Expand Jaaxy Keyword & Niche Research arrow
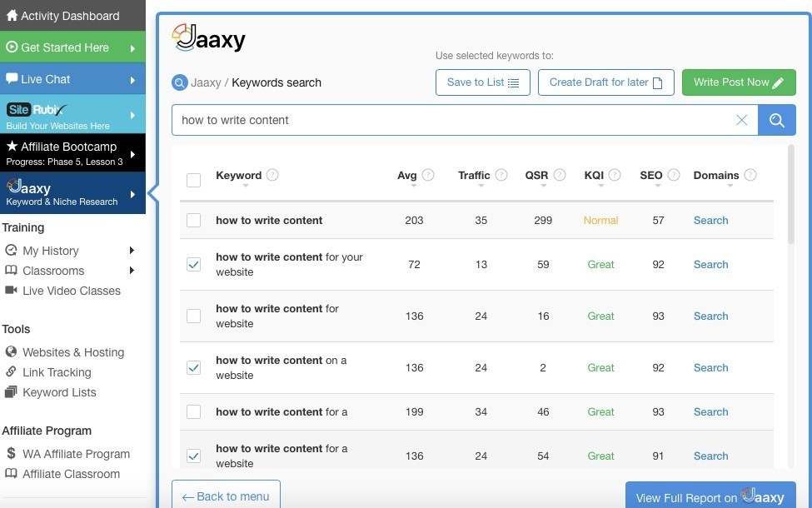The image size is (812, 508). pos(132,194)
